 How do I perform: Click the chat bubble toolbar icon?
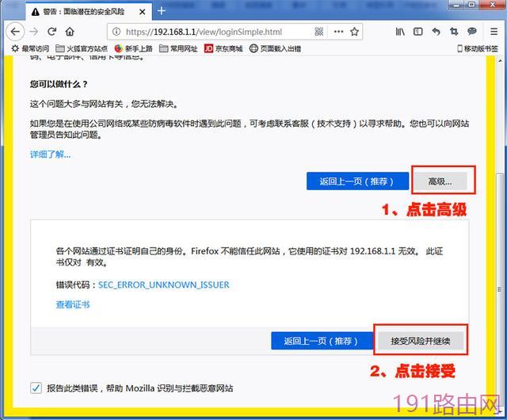[472, 32]
